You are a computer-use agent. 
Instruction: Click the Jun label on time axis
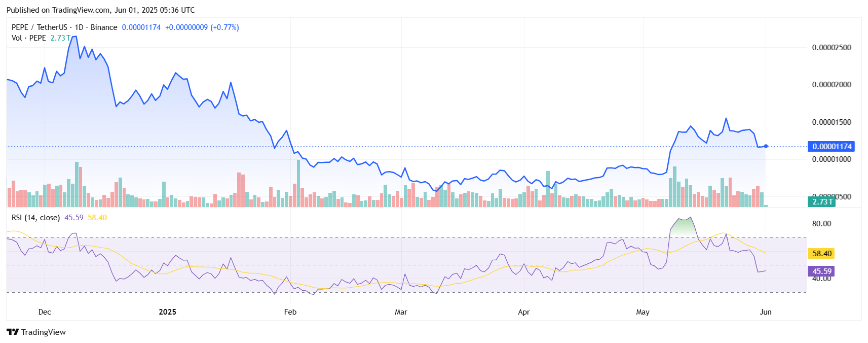pos(766,312)
